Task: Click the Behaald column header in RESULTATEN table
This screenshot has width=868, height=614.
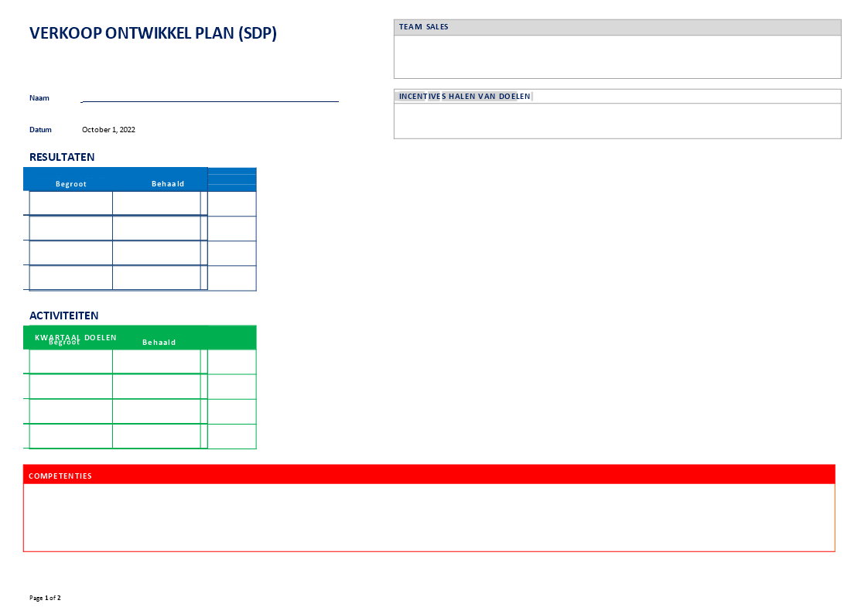Action: tap(169, 183)
